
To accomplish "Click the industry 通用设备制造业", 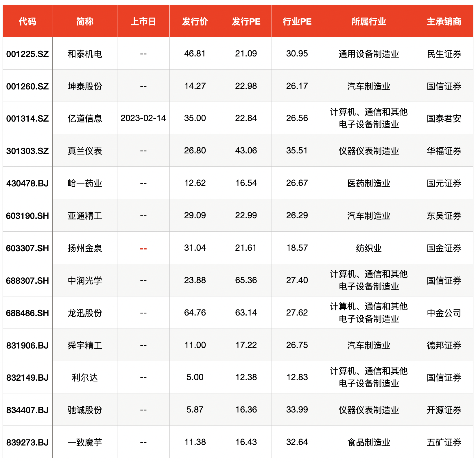I will (x=369, y=54).
